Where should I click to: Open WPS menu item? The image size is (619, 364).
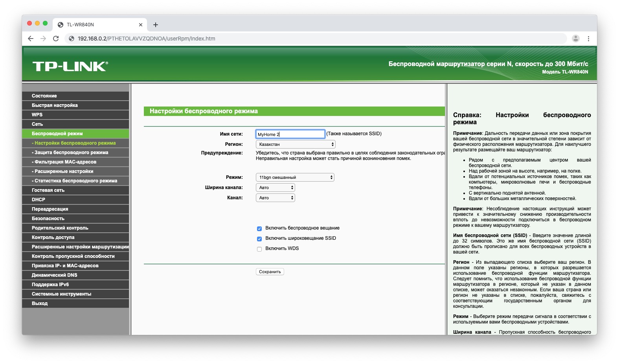point(75,115)
